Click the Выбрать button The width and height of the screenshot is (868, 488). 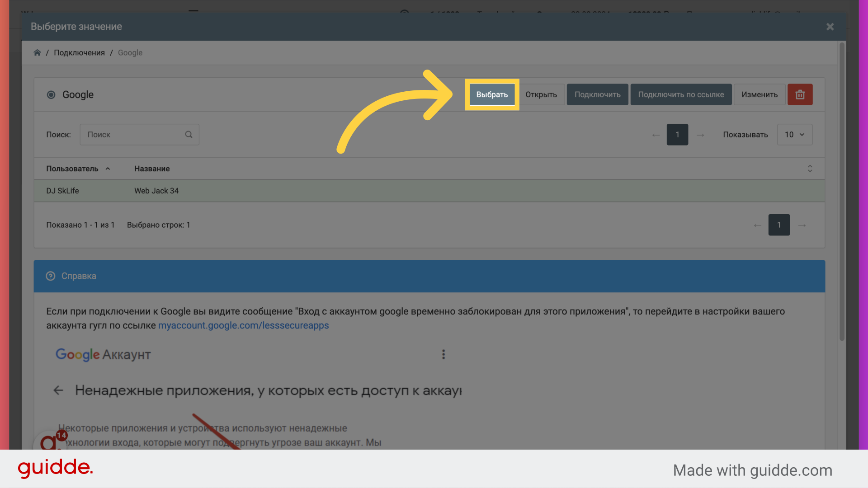click(x=492, y=94)
